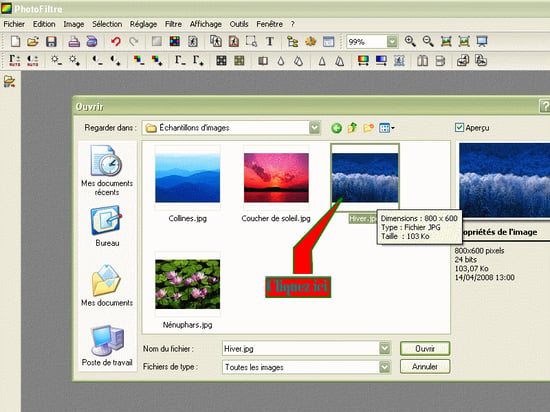Convert to grayscale with black grid icon
The image size is (550, 412).
tap(221, 61)
